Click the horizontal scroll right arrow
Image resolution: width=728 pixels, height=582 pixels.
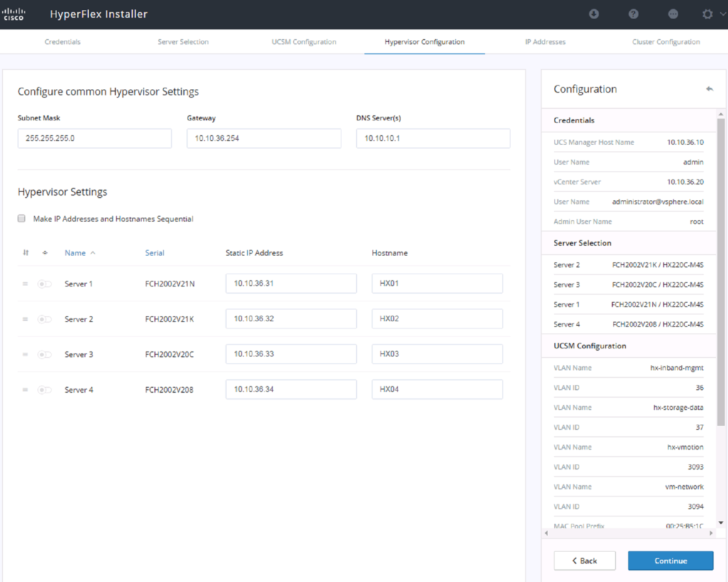pos(711,533)
